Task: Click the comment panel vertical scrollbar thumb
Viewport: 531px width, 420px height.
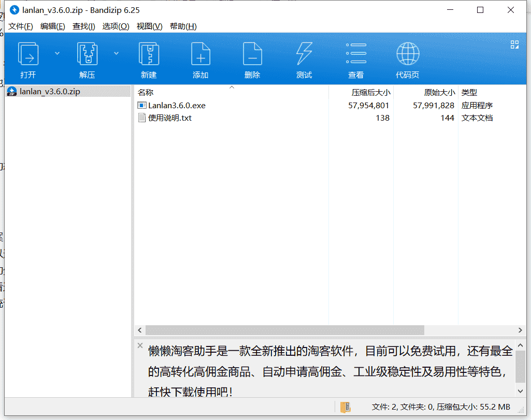Action: tap(520, 367)
